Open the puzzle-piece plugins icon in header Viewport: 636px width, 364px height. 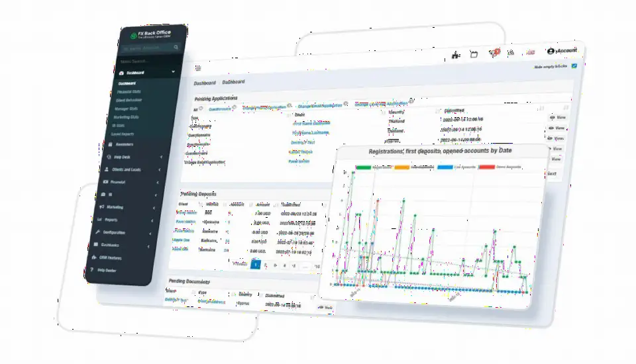pos(456,55)
